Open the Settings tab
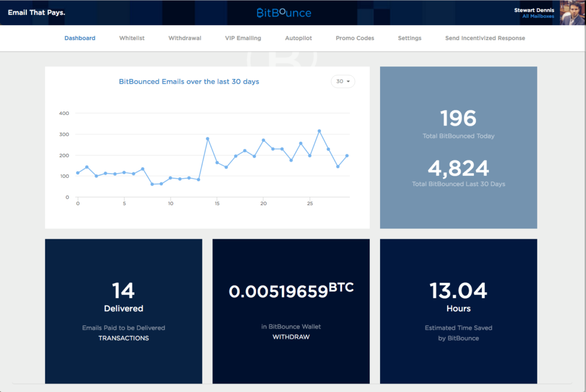Viewport: 586px width, 392px height. tap(410, 38)
